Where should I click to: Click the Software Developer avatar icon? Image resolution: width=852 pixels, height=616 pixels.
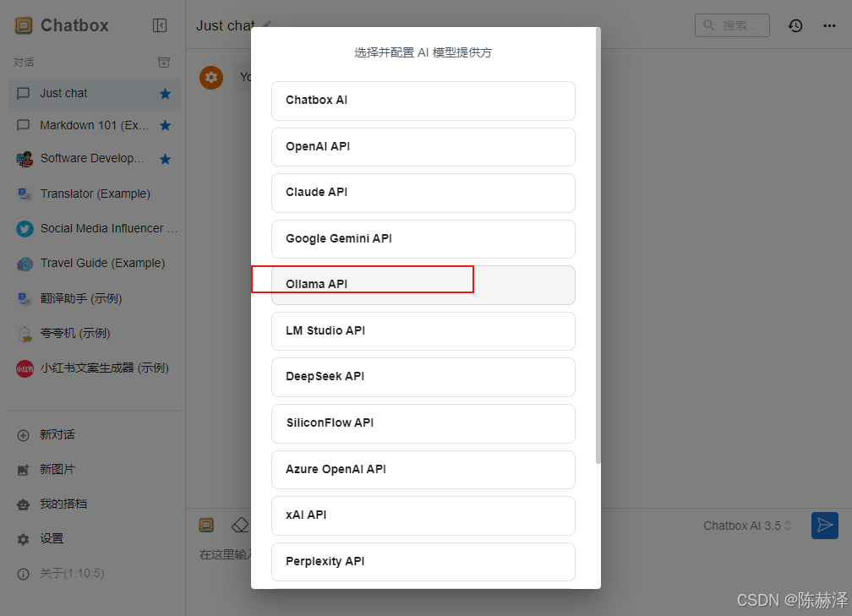(x=25, y=159)
